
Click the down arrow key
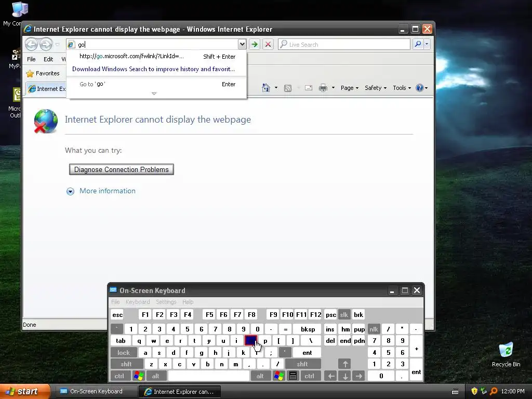coord(345,376)
